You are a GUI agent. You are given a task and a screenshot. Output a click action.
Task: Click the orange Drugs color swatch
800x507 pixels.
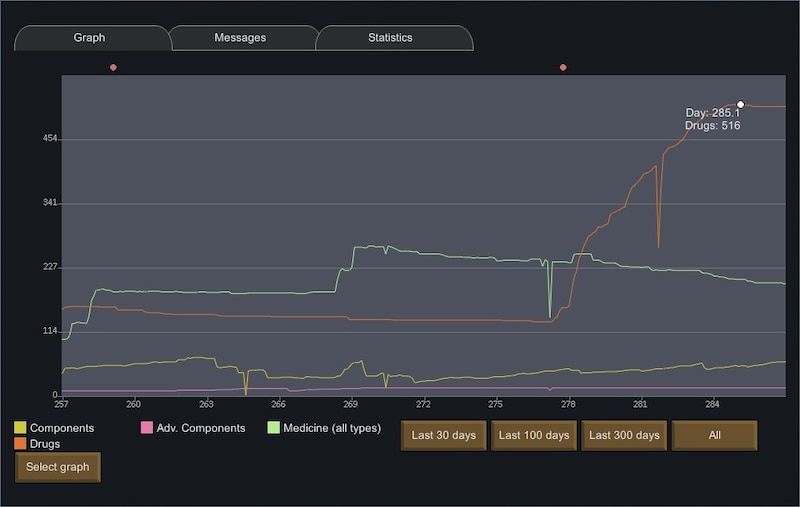[x=20, y=443]
